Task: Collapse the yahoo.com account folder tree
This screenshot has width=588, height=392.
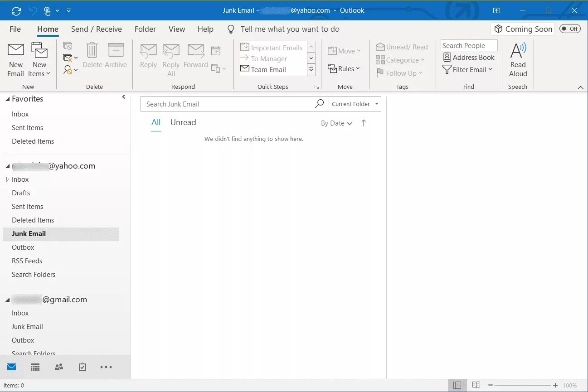Action: click(x=7, y=166)
